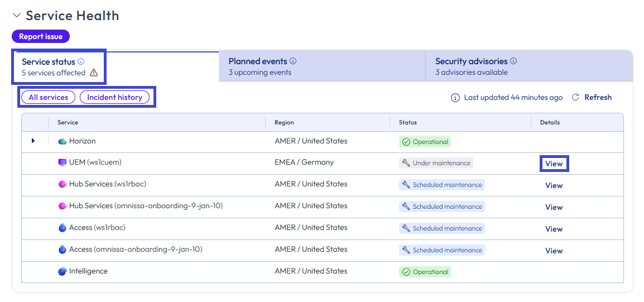Screen dimensions: 644x302
Task: Click info icon beside Security advisories
Action: click(x=513, y=61)
